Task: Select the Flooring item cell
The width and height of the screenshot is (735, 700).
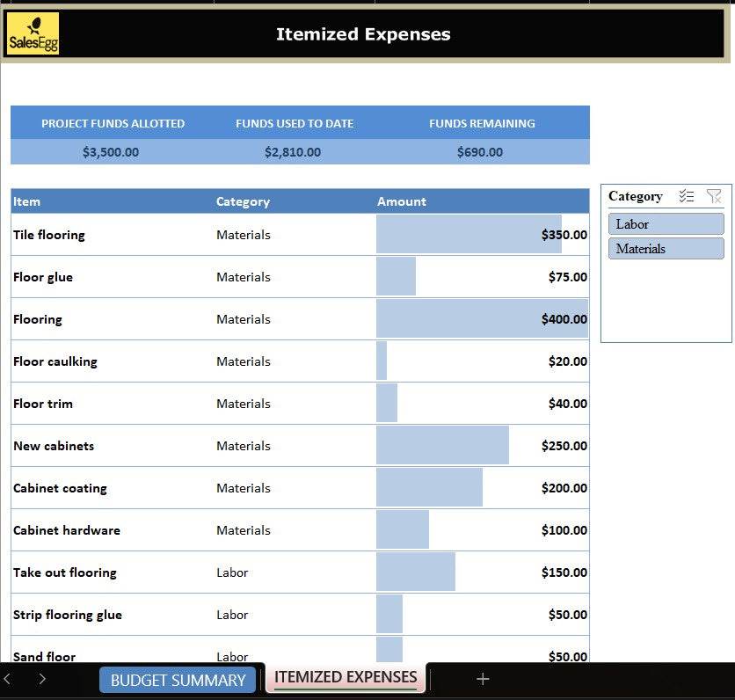Action: point(113,319)
